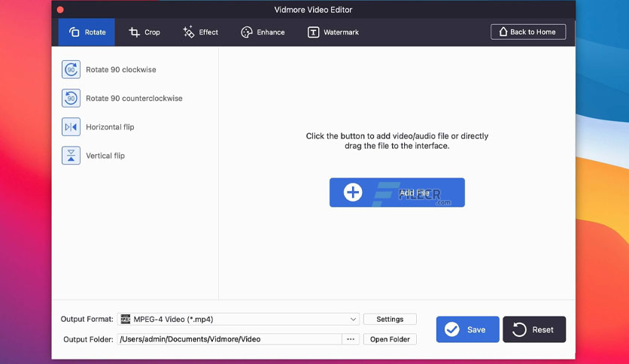Open the Effect tab
This screenshot has width=629, height=364.
pyautogui.click(x=201, y=32)
